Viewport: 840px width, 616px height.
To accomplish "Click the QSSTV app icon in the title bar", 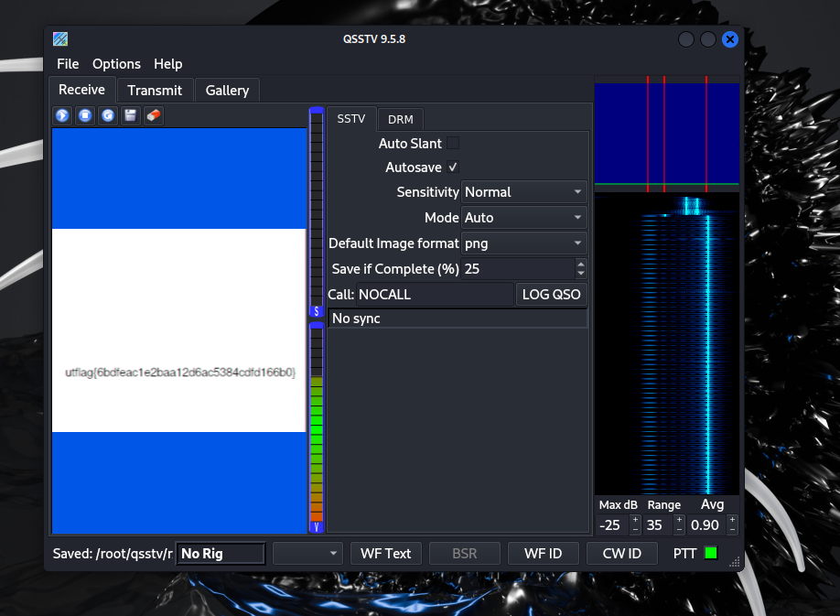I will click(x=60, y=39).
